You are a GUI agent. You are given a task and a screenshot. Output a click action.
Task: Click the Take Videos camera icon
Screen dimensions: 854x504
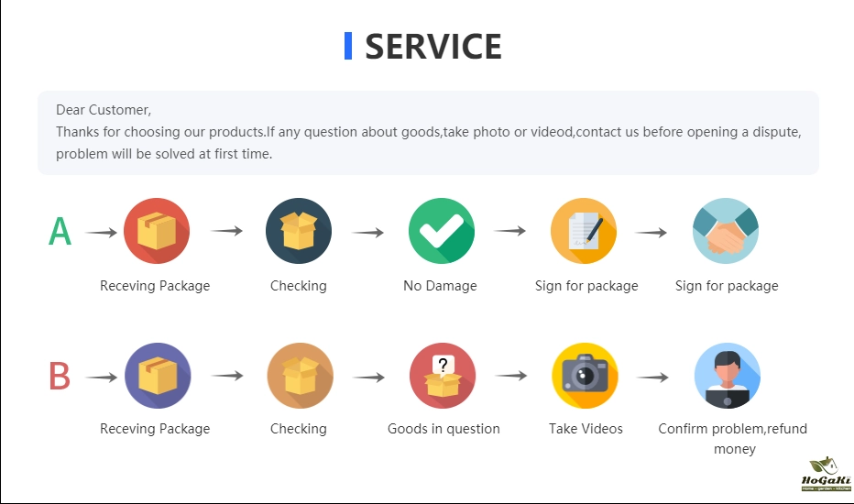coord(585,376)
